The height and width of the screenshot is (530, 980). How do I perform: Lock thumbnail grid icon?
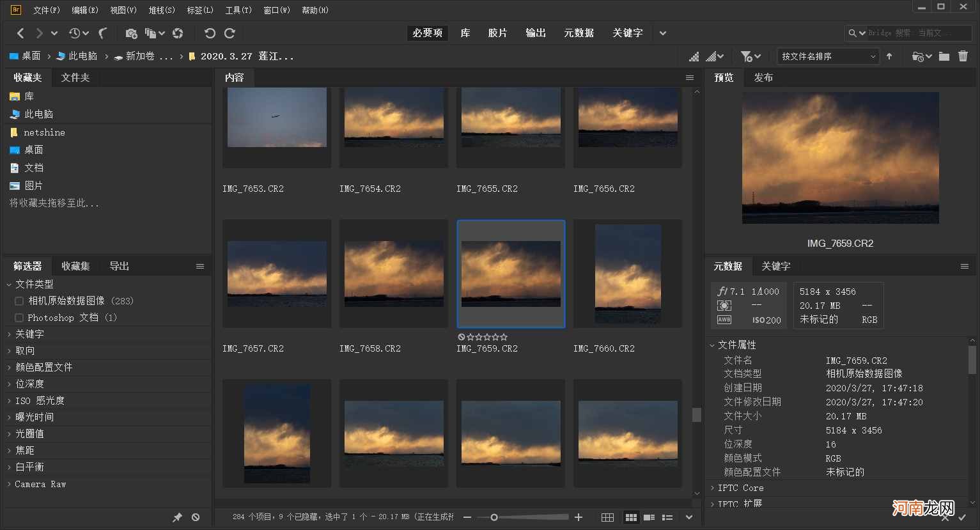click(608, 517)
